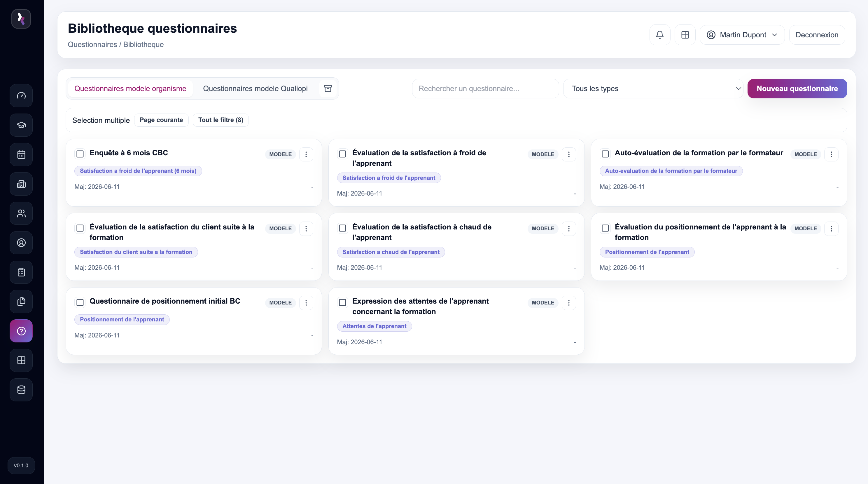Open the clipboard list sidebar icon
The width and height of the screenshot is (868, 484).
point(21,272)
